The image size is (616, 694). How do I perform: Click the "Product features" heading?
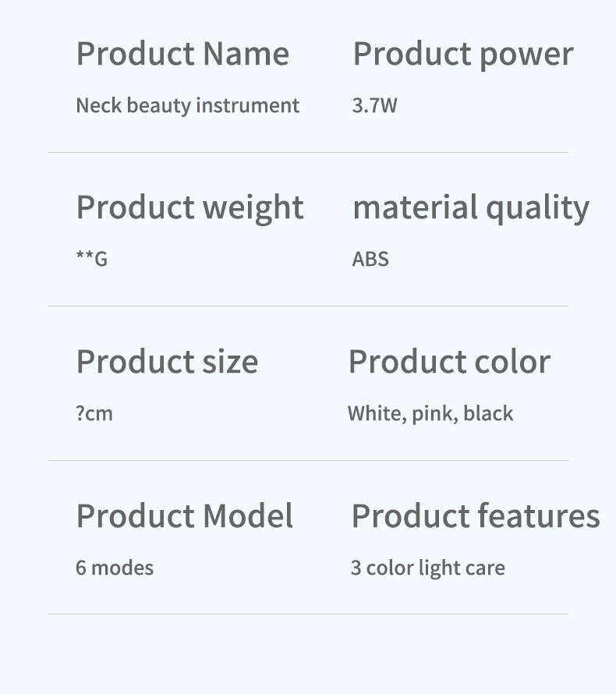click(x=476, y=516)
